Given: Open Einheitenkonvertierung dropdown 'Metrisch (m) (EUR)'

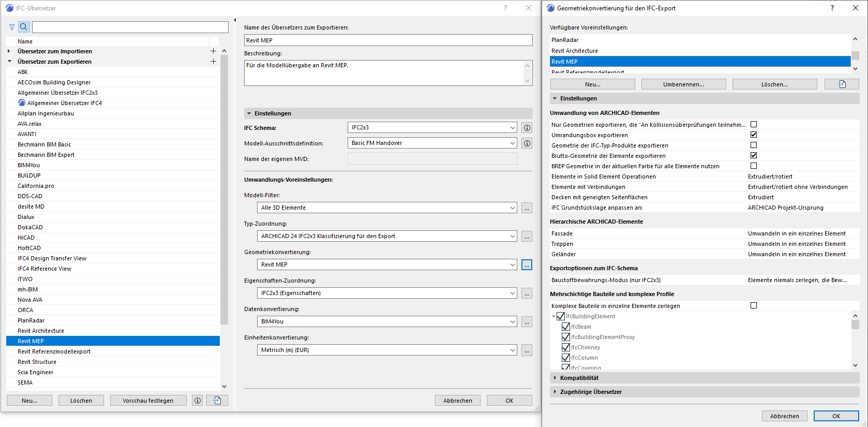Looking at the screenshot, I should click(x=387, y=350).
